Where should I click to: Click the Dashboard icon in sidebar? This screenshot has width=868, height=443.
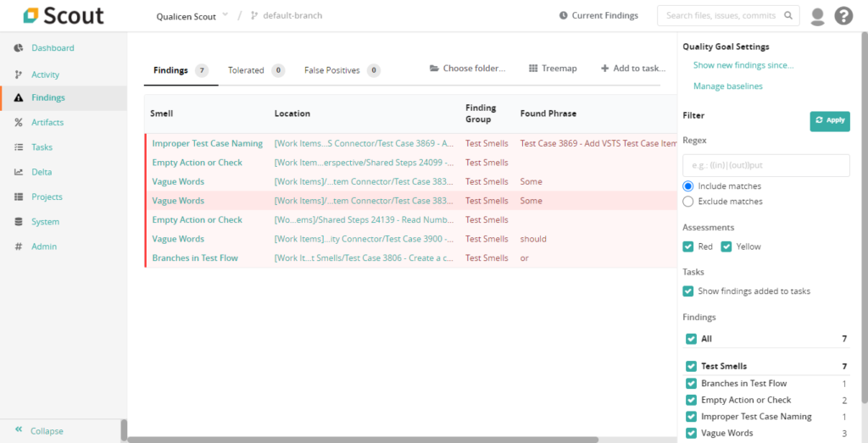point(19,48)
